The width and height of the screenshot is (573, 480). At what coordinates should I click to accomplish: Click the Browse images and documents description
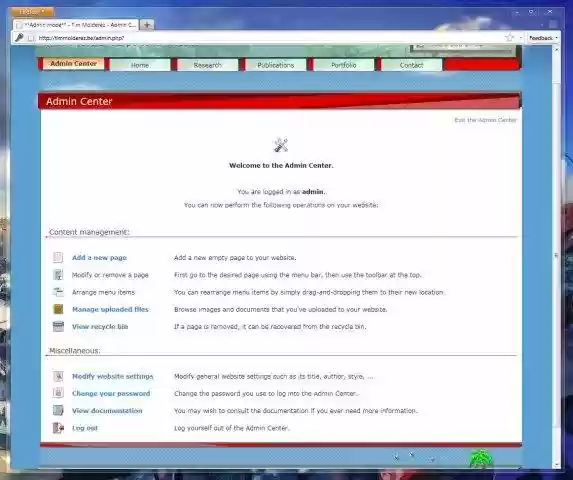280,309
